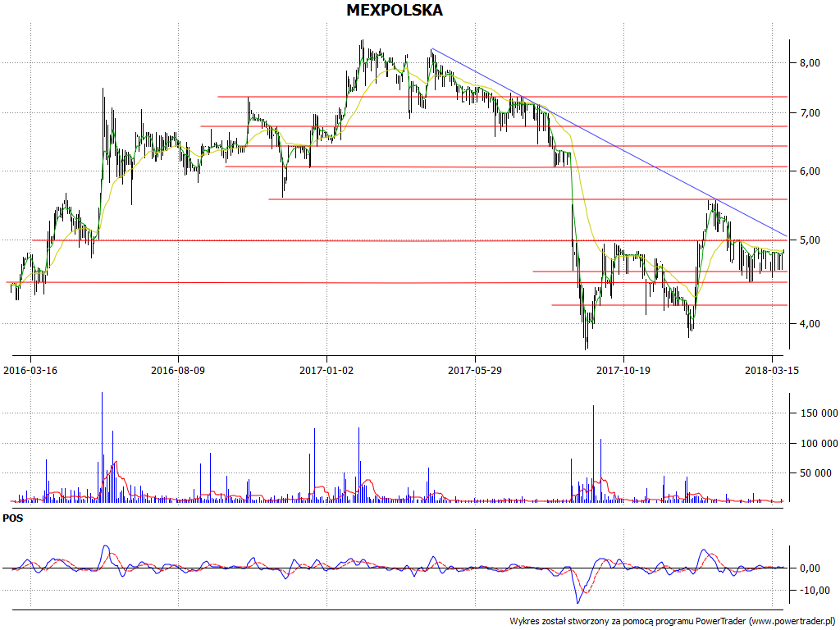Click the 150 000 volume axis label
This screenshot has height=630, width=840.
point(819,413)
